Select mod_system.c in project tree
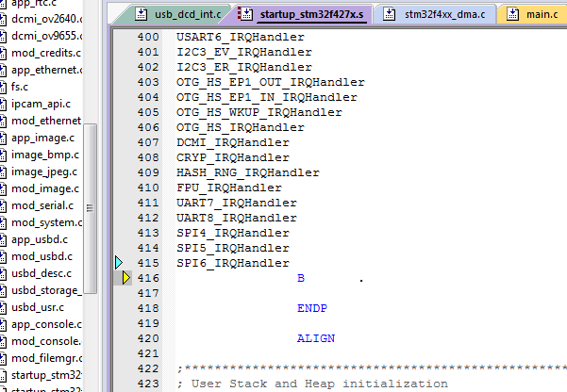 [x=46, y=222]
